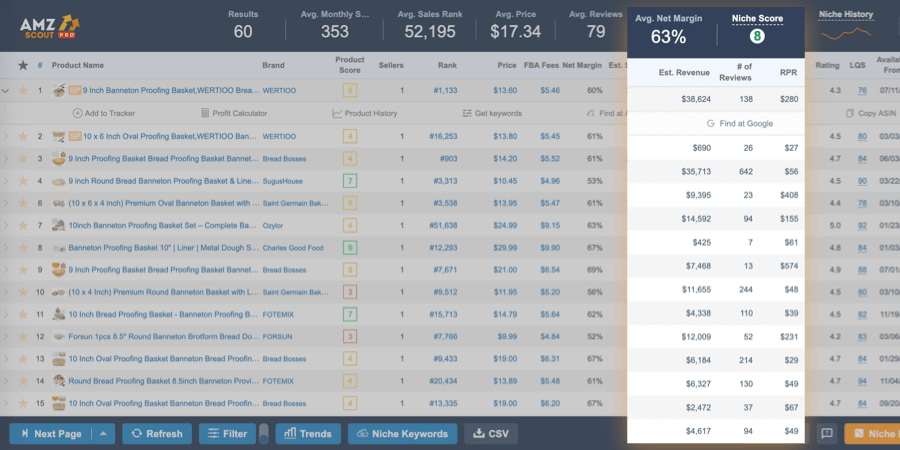Sort by the Est. Revenue column header

(683, 72)
